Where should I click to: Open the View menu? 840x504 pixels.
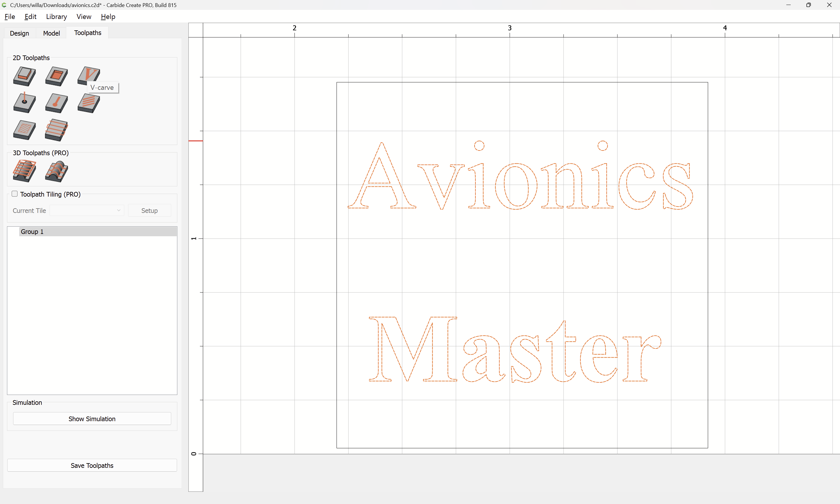click(x=83, y=16)
